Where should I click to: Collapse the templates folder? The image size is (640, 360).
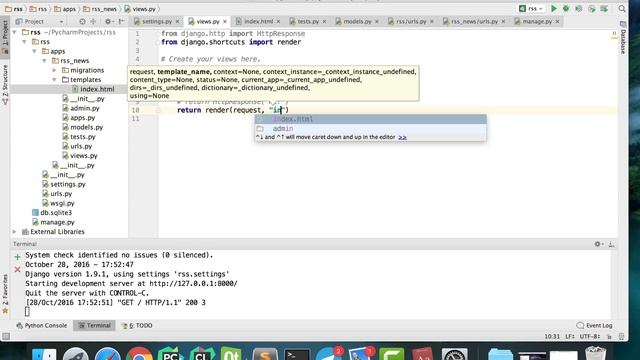click(55, 80)
